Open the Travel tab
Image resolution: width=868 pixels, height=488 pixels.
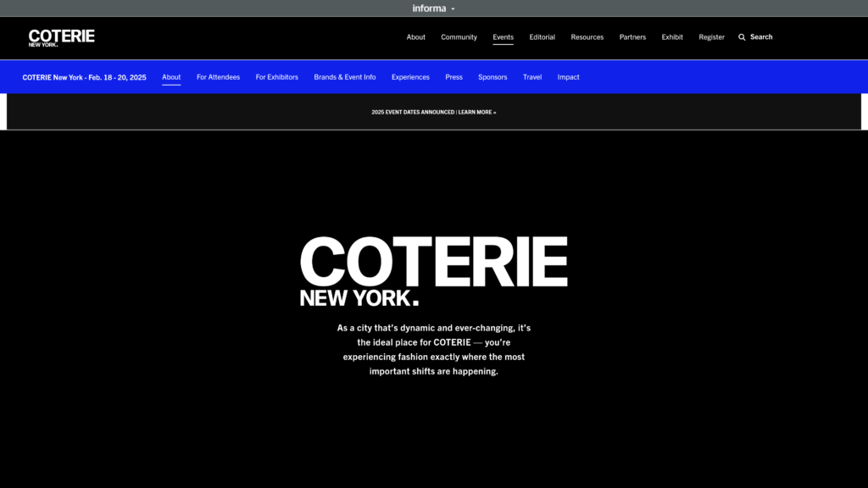(532, 77)
